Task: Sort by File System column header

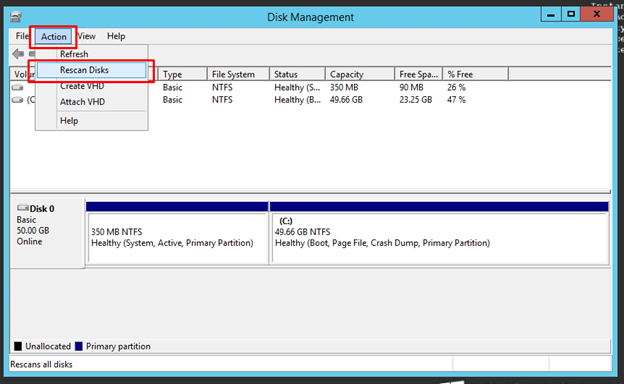Action: pyautogui.click(x=238, y=74)
